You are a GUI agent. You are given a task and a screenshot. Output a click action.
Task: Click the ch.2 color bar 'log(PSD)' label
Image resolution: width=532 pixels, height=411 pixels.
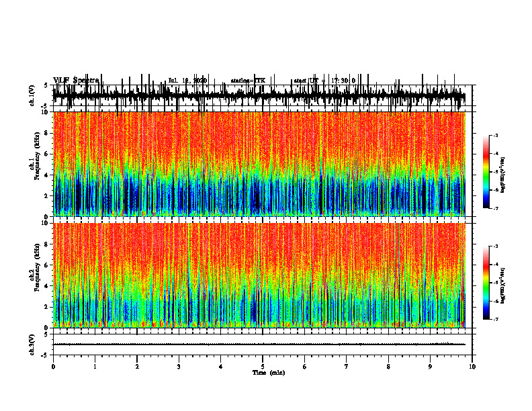[503, 285]
